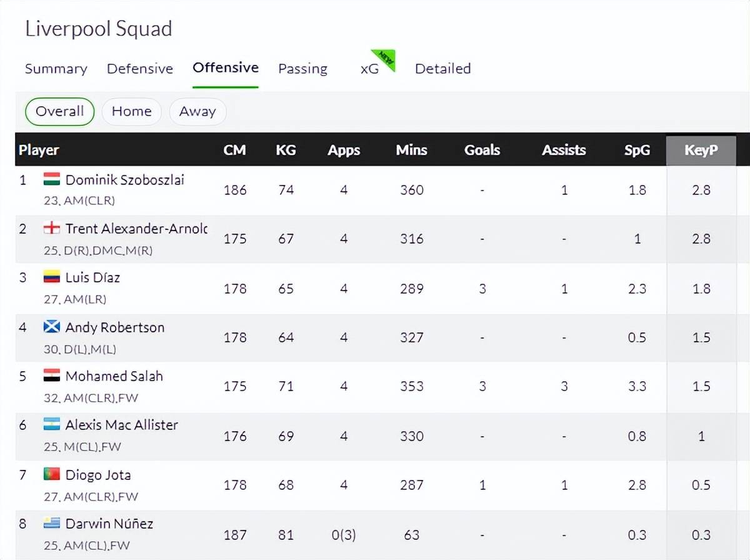Sort by SpG column header

pos(637,150)
